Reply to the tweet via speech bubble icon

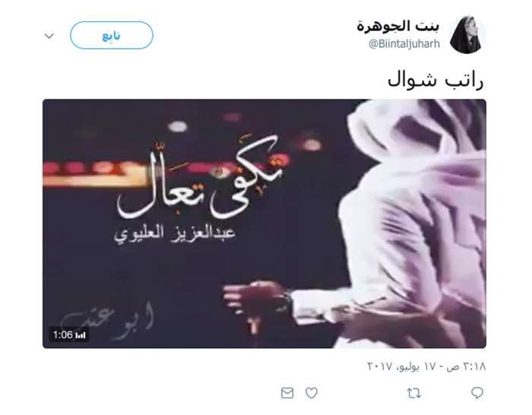[477, 393]
